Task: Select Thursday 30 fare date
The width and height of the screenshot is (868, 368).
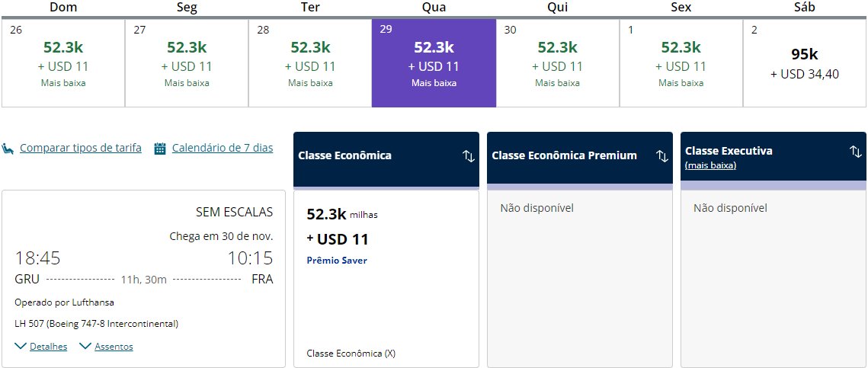Action: 557,63
